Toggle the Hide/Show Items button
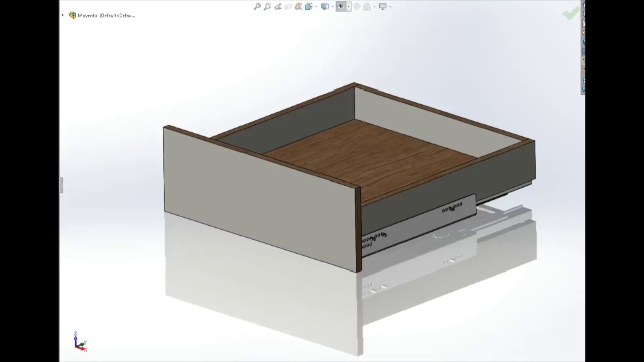This screenshot has width=644, height=362. (x=341, y=7)
